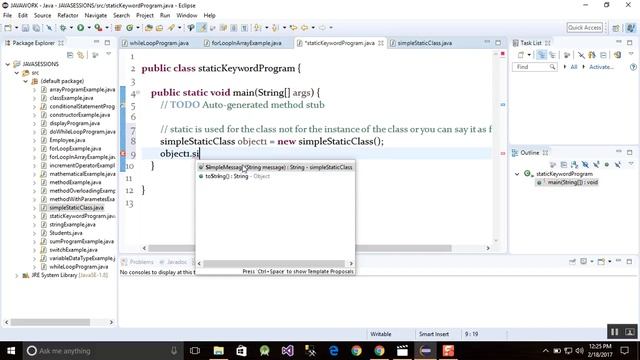Open the Run configurations dropdown arrow
The height and width of the screenshot is (360, 640).
89,28
